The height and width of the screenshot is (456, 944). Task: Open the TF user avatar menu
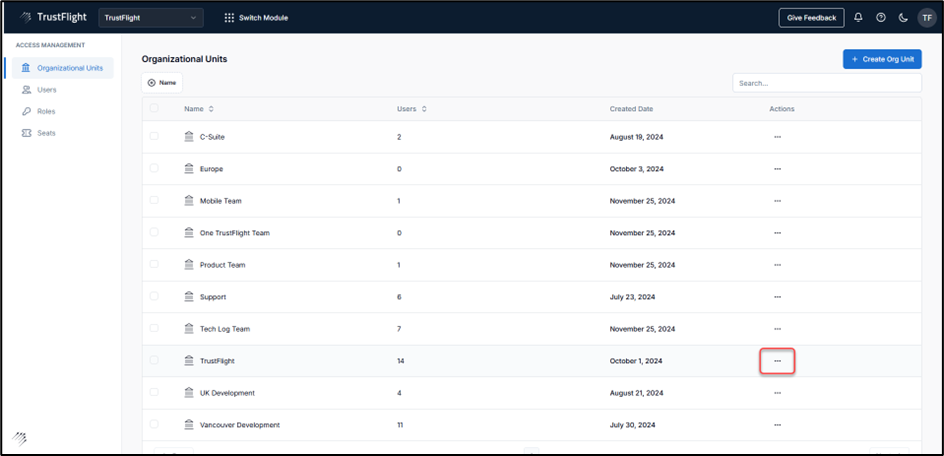[927, 17]
